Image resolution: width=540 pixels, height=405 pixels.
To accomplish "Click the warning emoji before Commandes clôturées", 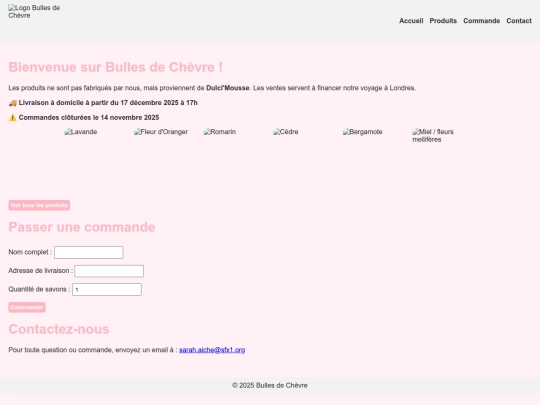I will [13, 118].
